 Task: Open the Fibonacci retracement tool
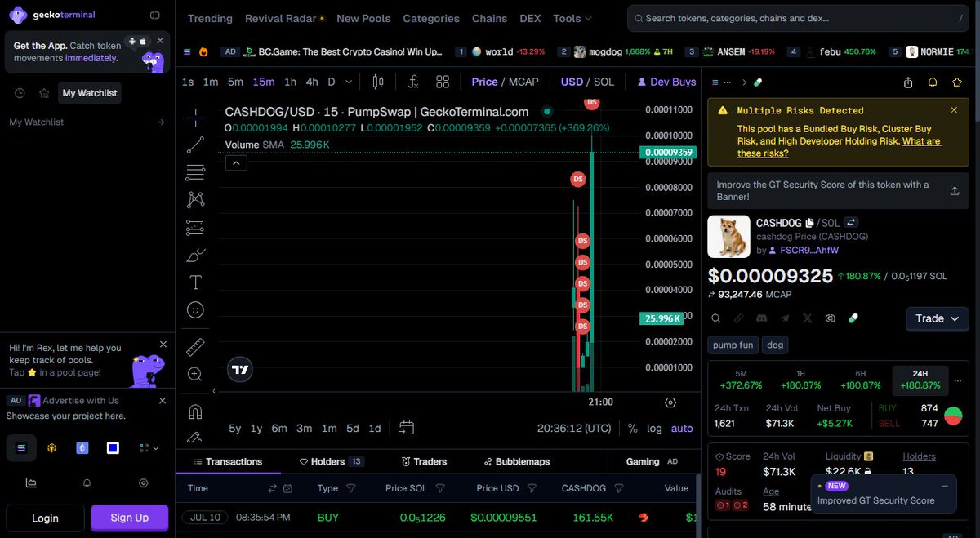point(195,172)
